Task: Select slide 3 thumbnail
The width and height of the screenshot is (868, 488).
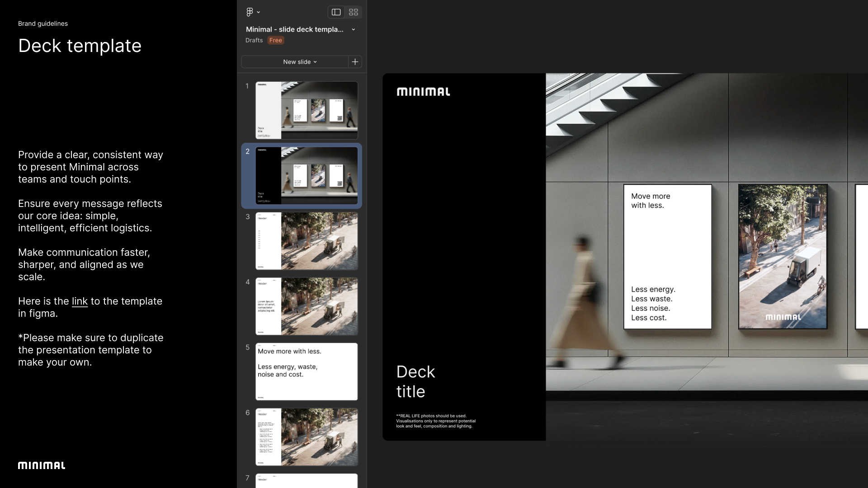Action: [307, 241]
